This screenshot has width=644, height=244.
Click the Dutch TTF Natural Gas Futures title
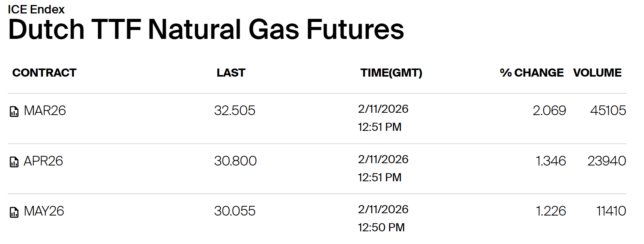206,30
